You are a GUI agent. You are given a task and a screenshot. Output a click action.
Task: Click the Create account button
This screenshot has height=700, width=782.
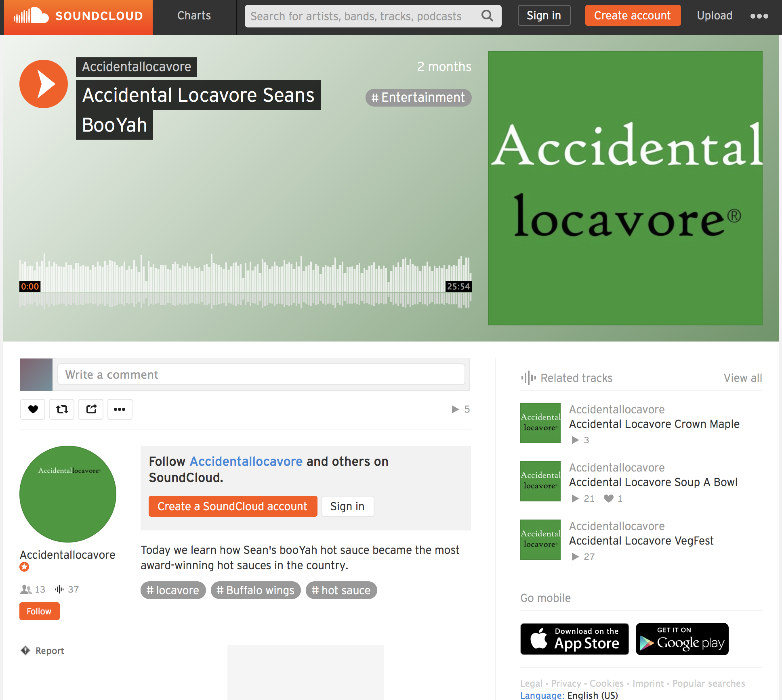click(x=633, y=16)
